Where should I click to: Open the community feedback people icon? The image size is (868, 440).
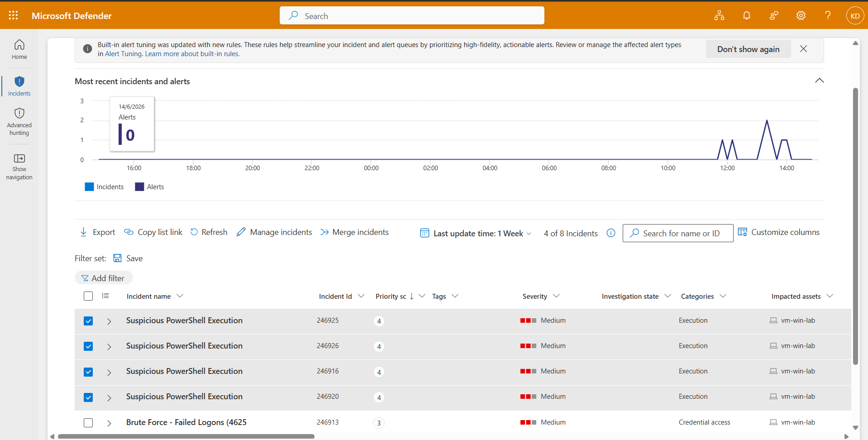pos(774,15)
